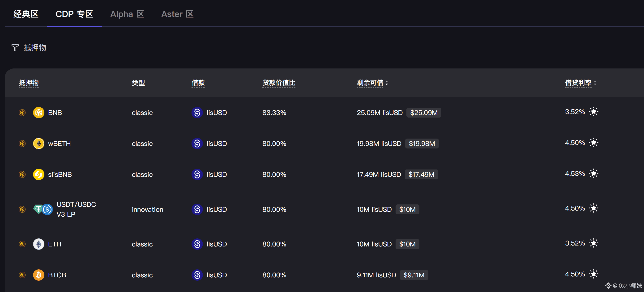Viewport: 644px width, 292px height.
Task: Switch to the 经典区 tab
Action: point(26,14)
